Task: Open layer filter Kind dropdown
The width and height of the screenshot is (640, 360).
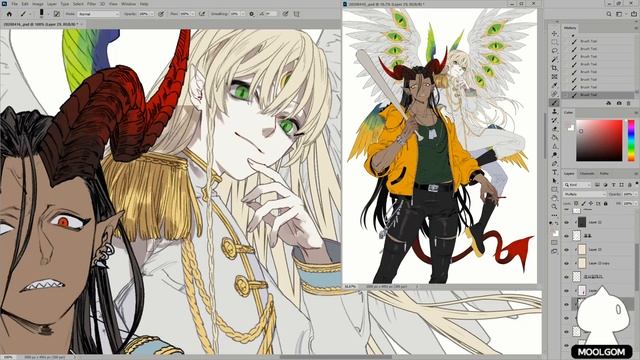Action: (x=577, y=185)
